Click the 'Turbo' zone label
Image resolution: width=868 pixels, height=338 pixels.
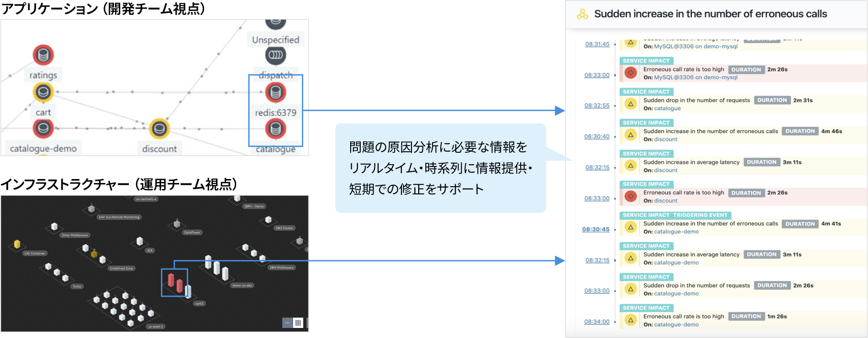pos(77,287)
